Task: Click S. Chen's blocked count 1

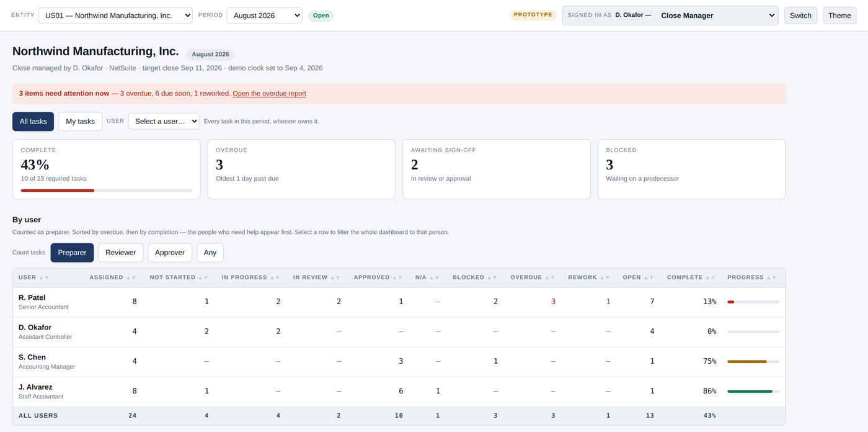Action: (495, 361)
